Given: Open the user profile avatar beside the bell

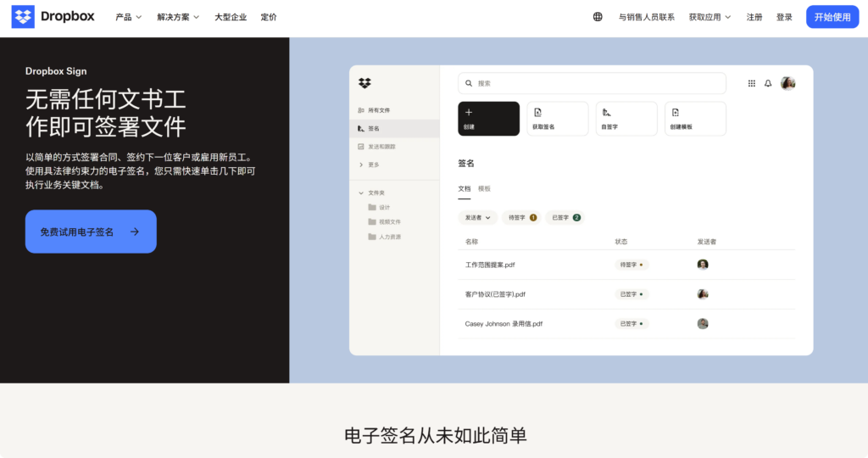Looking at the screenshot, I should tap(787, 83).
